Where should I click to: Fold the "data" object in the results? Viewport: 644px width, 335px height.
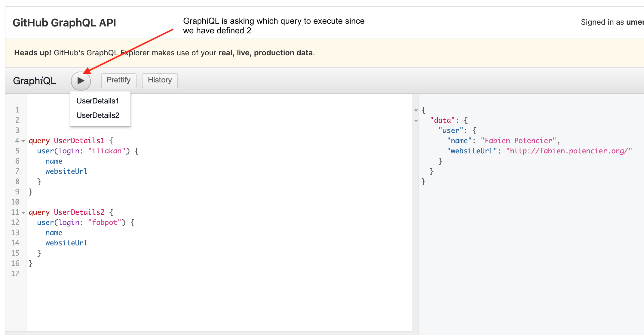[x=416, y=121]
